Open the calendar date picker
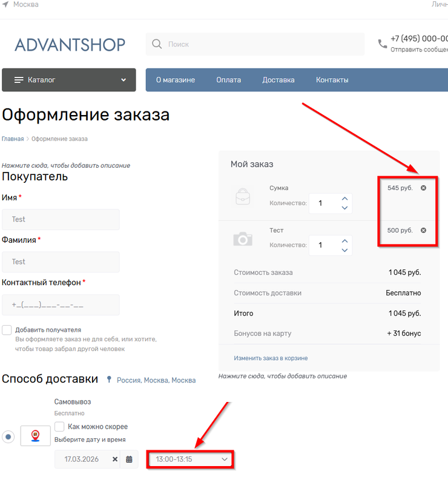The width and height of the screenshot is (448, 477). 129,459
